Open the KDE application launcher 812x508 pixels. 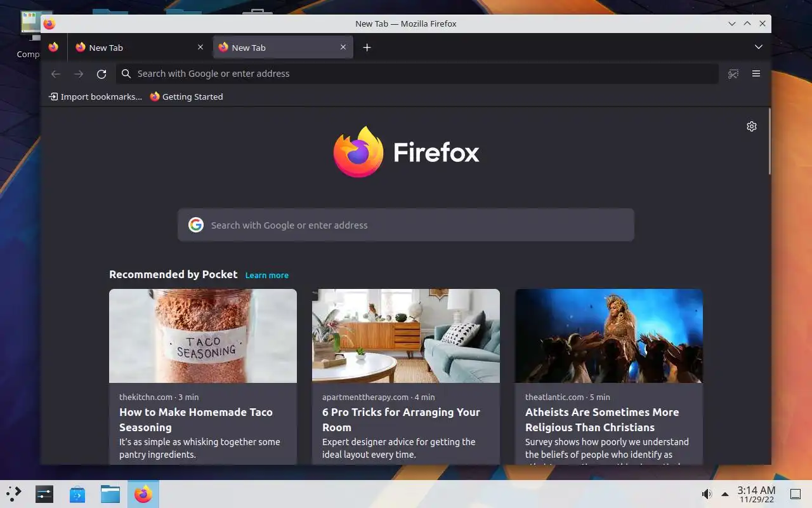(x=14, y=493)
